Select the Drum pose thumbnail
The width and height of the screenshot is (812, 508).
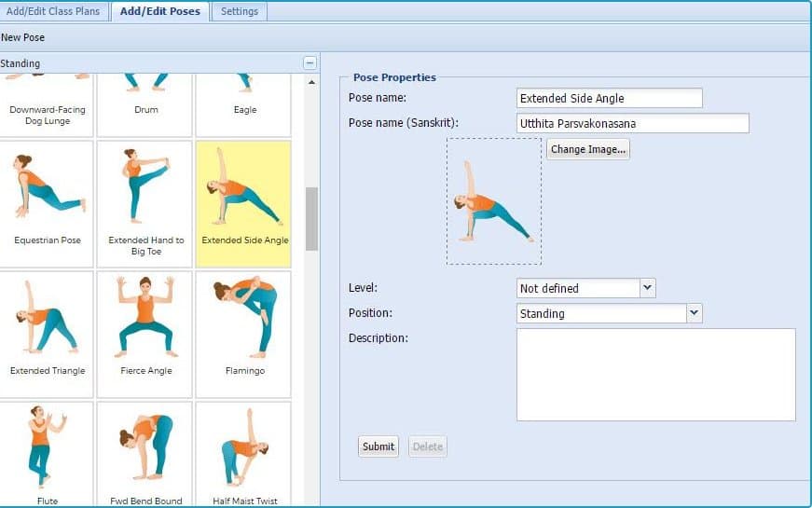pos(145,105)
